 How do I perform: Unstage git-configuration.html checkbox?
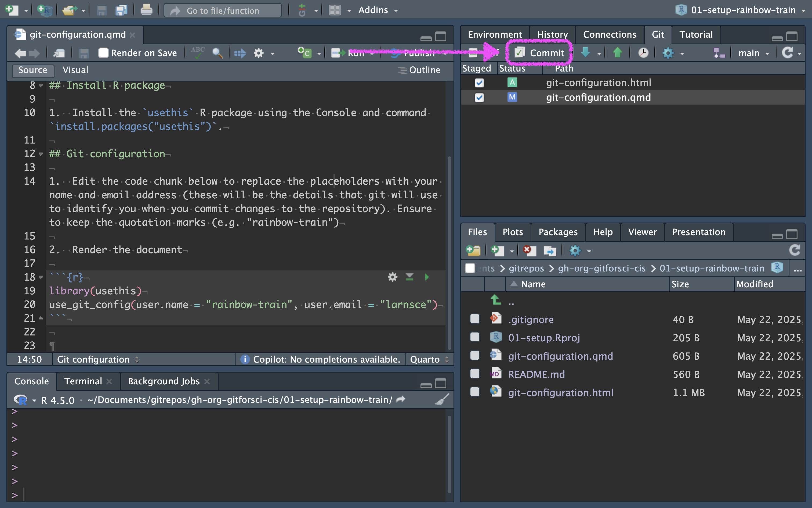[x=479, y=83]
